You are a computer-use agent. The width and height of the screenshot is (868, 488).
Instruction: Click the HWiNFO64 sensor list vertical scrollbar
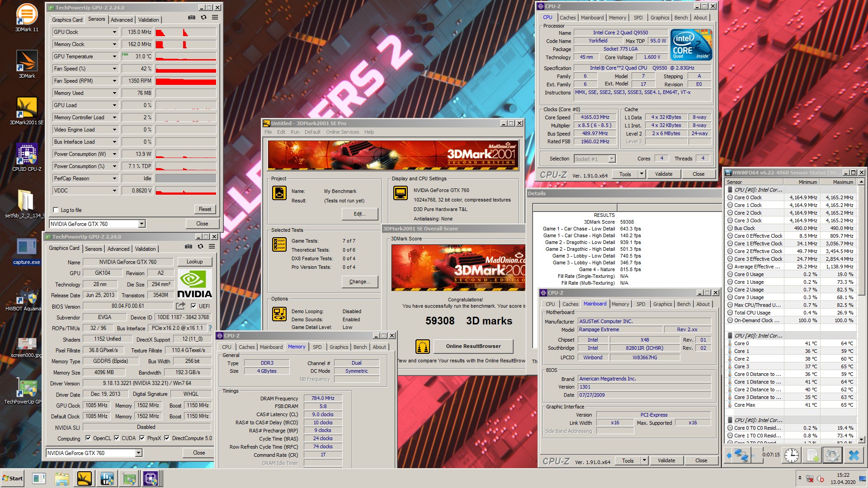click(861, 312)
